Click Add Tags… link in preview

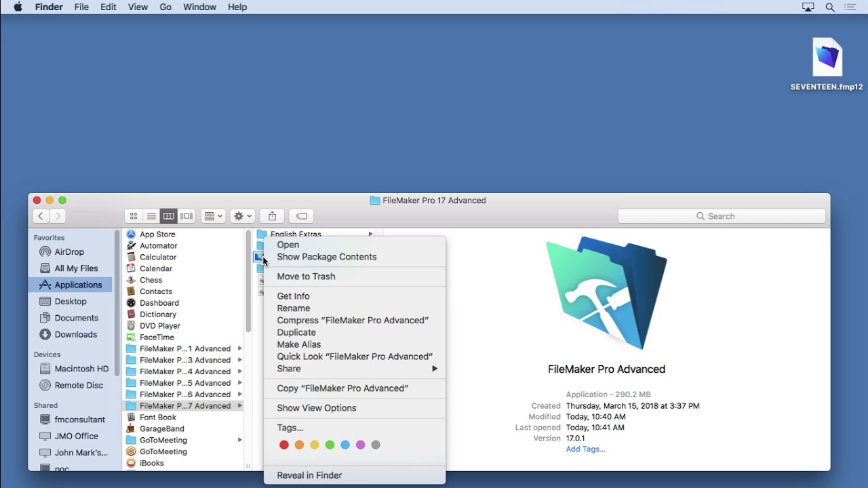[586, 449]
